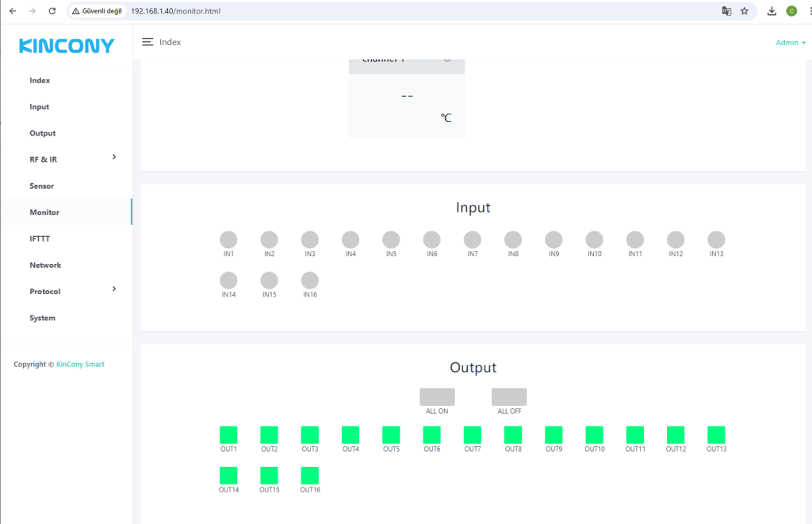The width and height of the screenshot is (812, 524).
Task: Click the KinCony logo
Action: (x=67, y=46)
